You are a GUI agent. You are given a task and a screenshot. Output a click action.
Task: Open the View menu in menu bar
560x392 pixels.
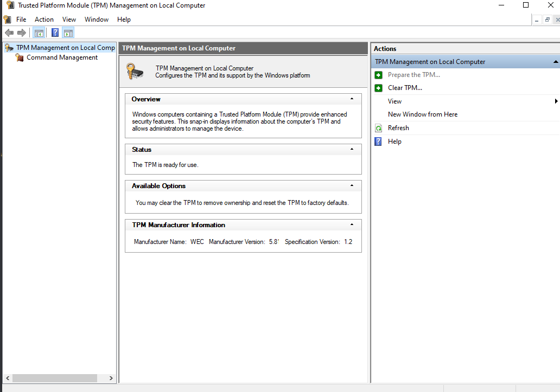pos(69,20)
